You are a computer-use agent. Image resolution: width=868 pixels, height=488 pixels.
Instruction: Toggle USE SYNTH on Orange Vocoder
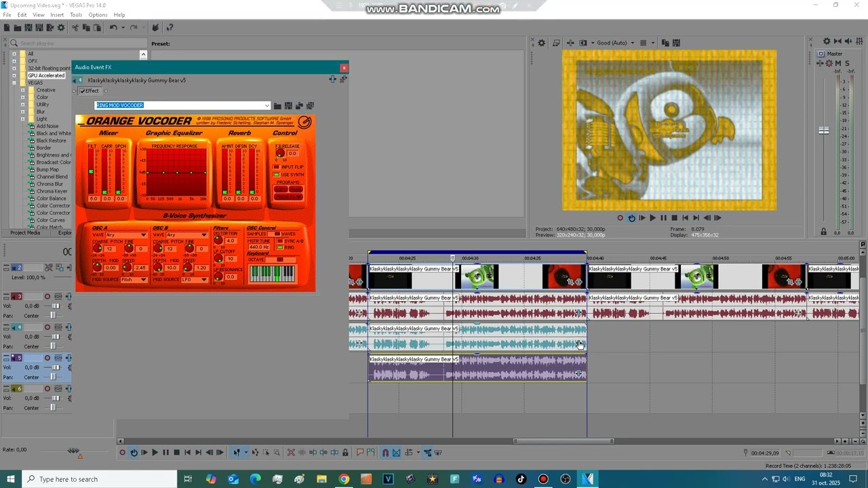pos(277,174)
